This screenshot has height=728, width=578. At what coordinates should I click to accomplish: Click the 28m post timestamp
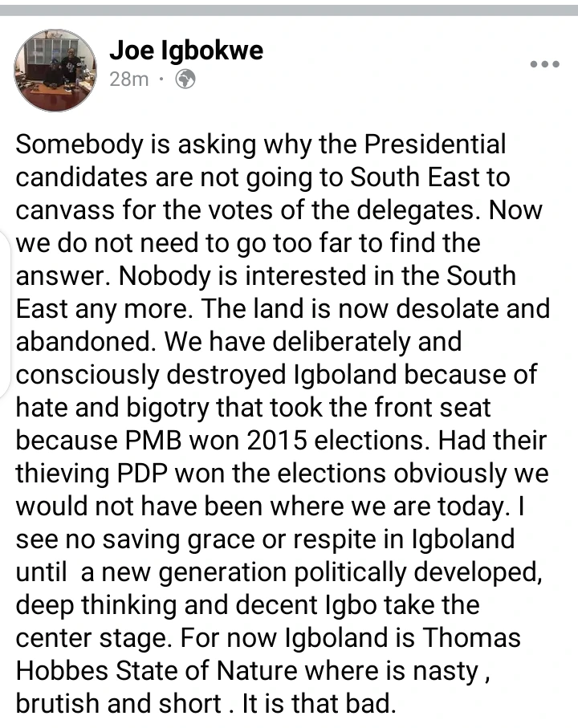pos(128,79)
